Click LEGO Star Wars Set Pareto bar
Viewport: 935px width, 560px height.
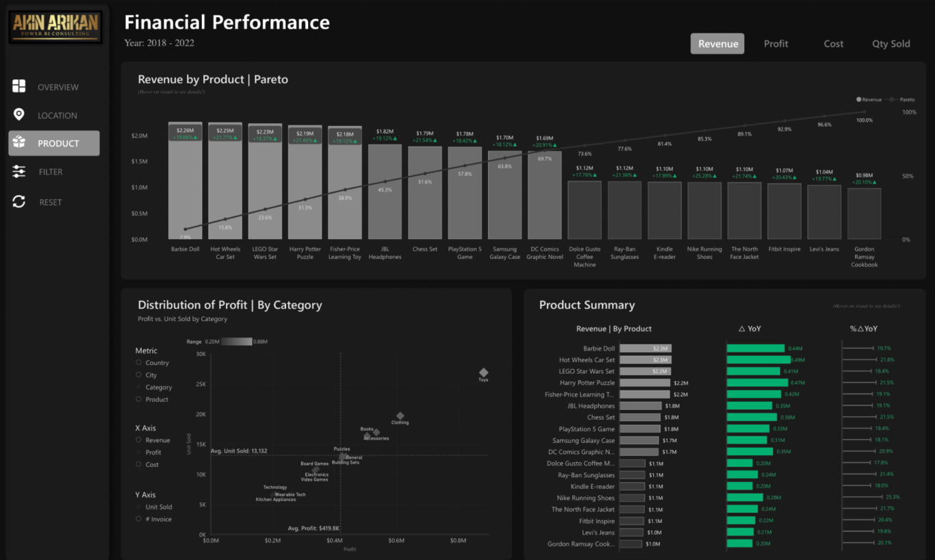click(x=265, y=181)
